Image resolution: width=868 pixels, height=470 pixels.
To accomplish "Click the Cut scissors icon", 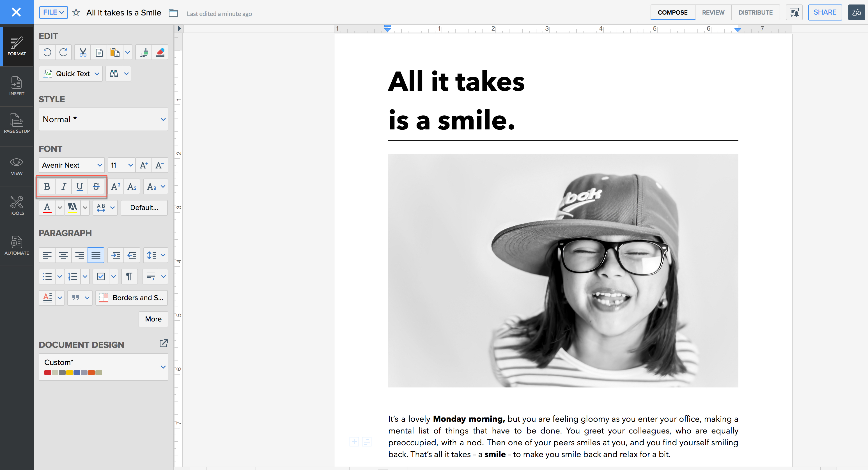I will tap(82, 53).
